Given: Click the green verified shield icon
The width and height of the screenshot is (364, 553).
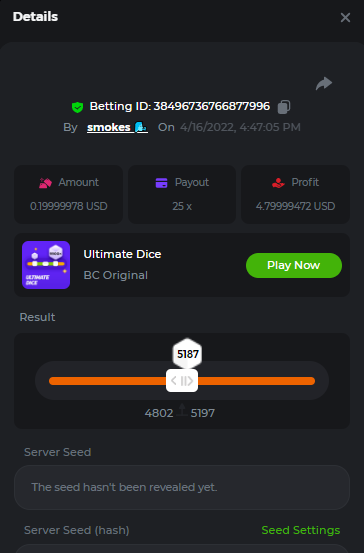Looking at the screenshot, I should coord(77,107).
